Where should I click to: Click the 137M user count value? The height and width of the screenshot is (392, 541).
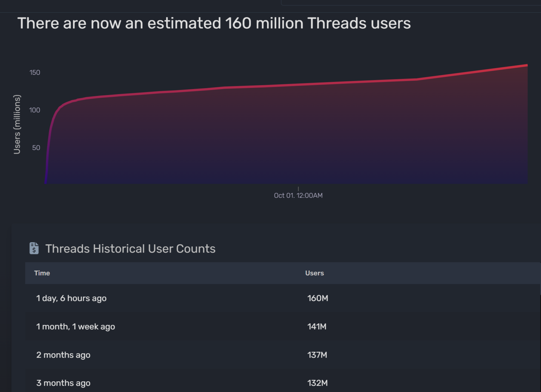(x=317, y=355)
